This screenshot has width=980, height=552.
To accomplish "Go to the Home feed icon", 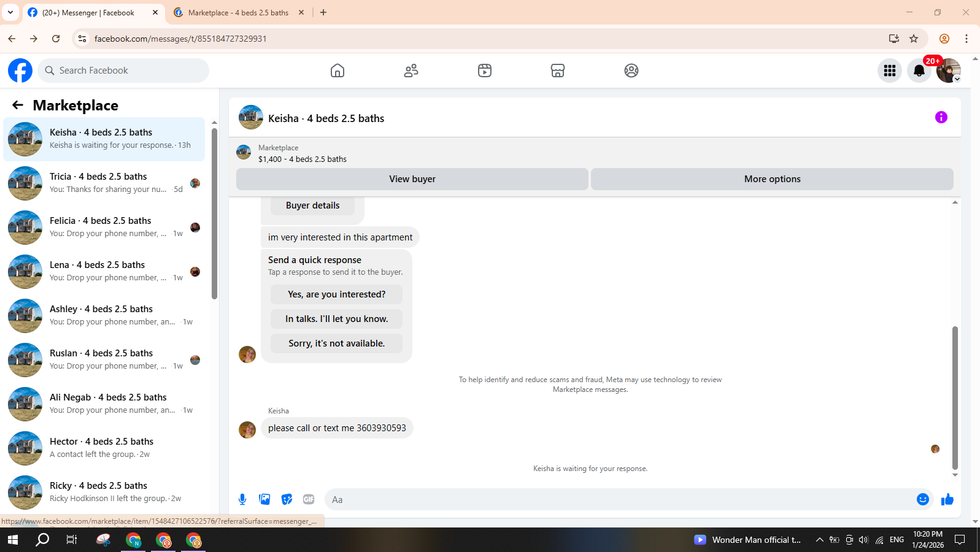I will pyautogui.click(x=338, y=71).
